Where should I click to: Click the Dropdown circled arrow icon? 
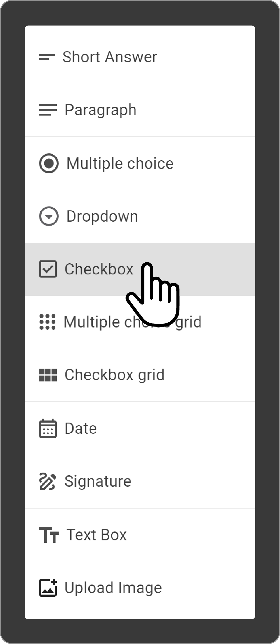pyautogui.click(x=49, y=216)
